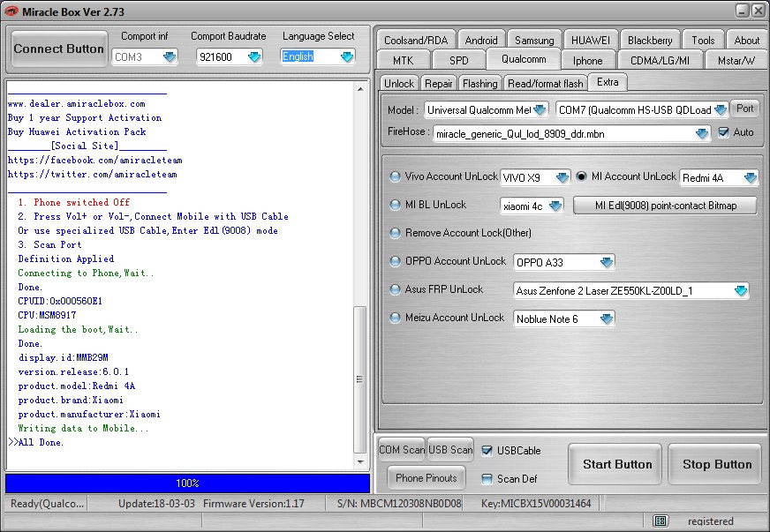Click the blue 100% progress bar

click(187, 483)
